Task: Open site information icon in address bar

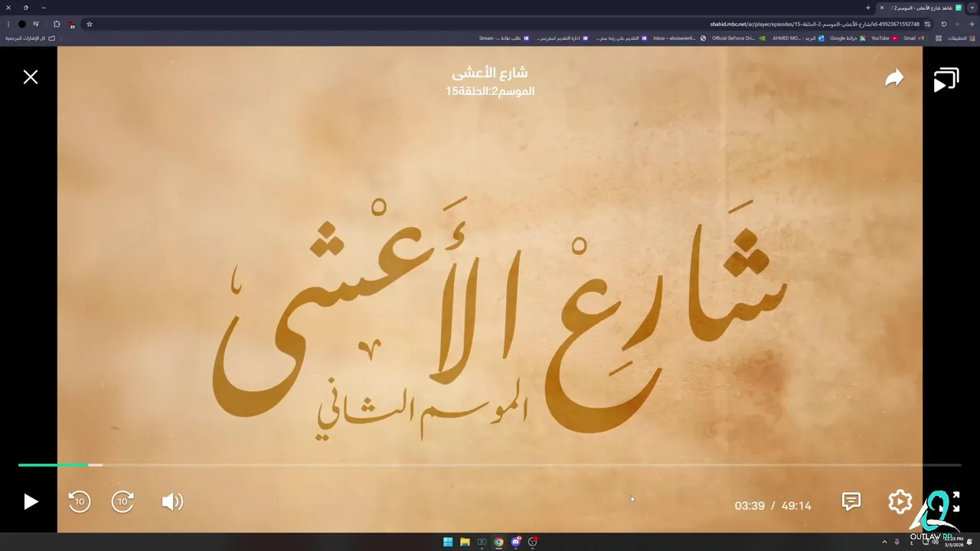Action: point(927,24)
